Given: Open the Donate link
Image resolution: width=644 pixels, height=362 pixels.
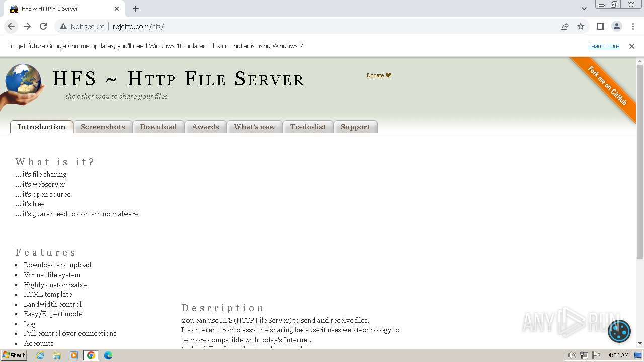Looking at the screenshot, I should click(x=379, y=75).
